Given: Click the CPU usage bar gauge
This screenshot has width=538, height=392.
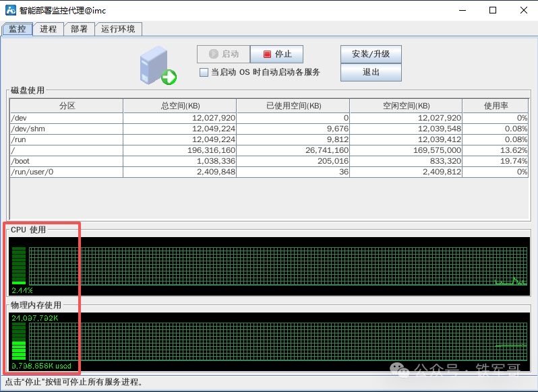Looking at the screenshot, I should tap(19, 265).
